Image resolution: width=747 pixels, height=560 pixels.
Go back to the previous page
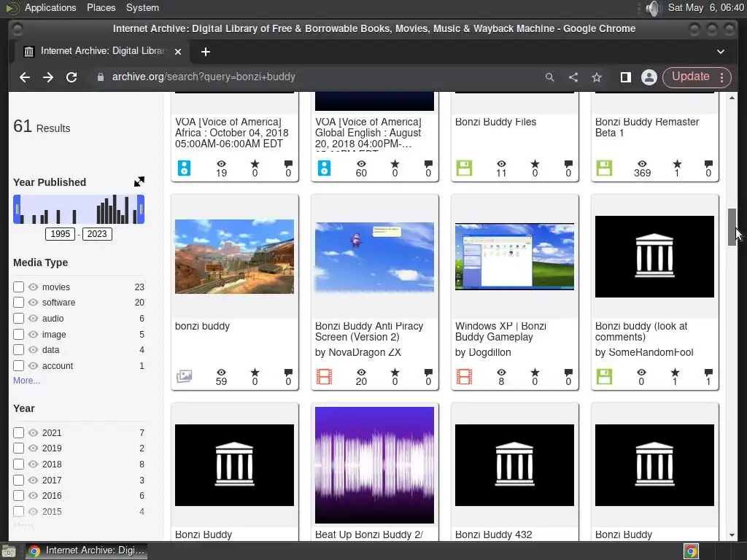click(25, 77)
